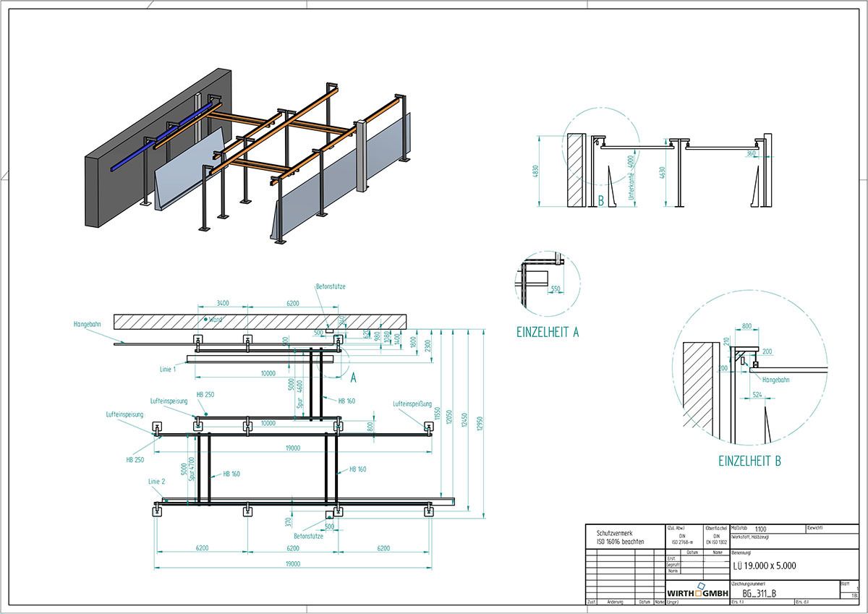The height and width of the screenshot is (614, 868).
Task: Click the EINZELHEIT A caption
Action: click(x=547, y=332)
